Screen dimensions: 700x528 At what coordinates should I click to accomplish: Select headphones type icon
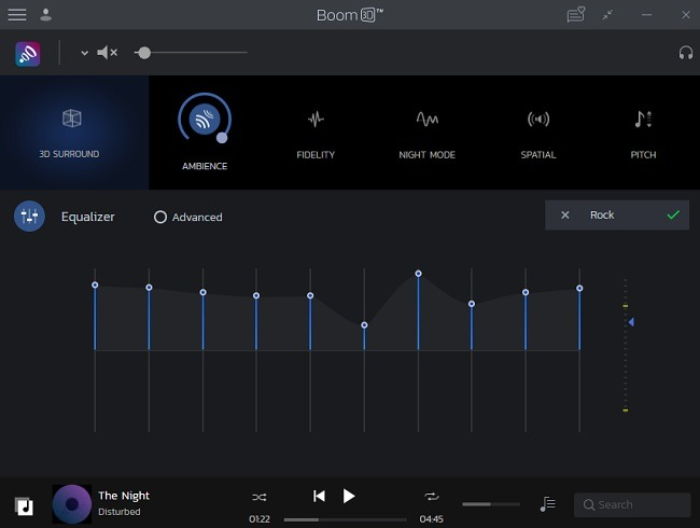pyautogui.click(x=686, y=53)
